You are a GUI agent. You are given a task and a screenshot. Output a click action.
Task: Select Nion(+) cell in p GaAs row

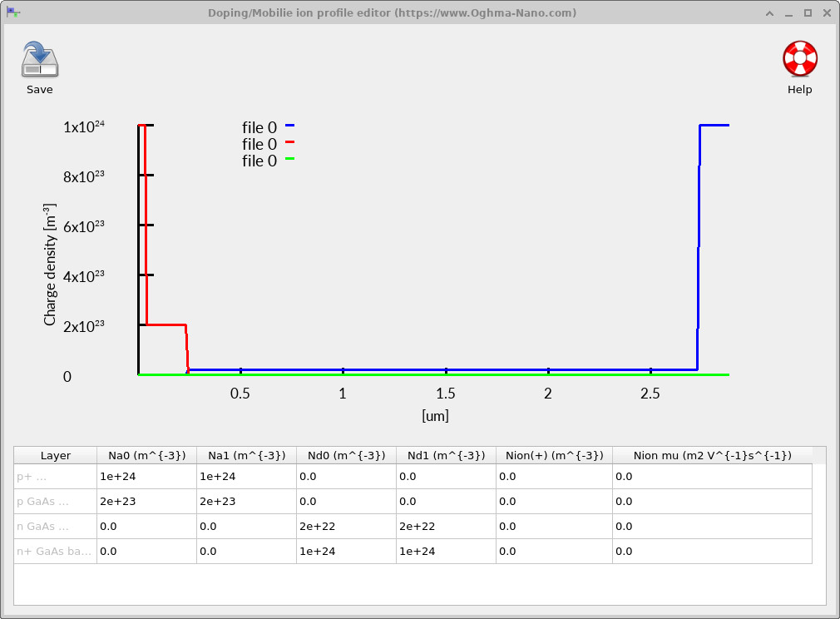coord(554,502)
